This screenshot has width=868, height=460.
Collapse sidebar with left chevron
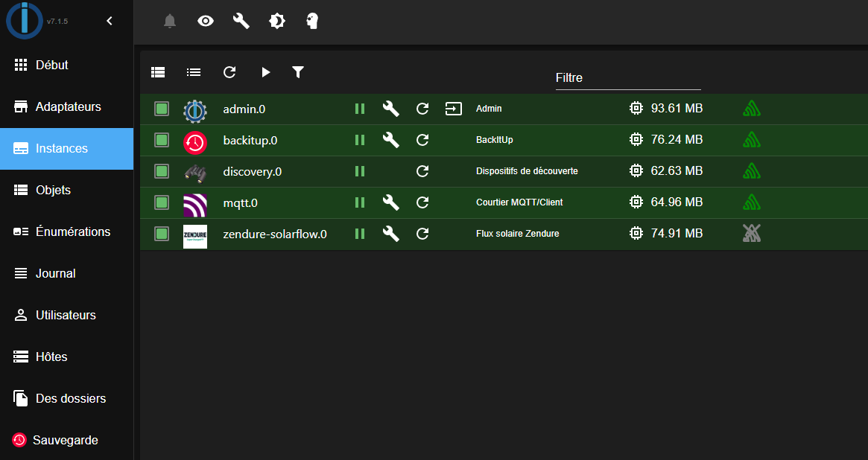tap(110, 21)
